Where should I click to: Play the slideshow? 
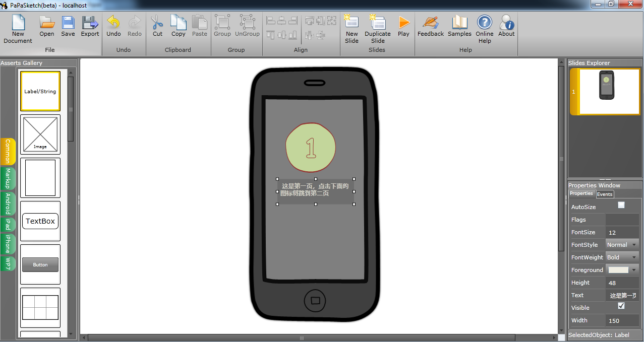403,26
